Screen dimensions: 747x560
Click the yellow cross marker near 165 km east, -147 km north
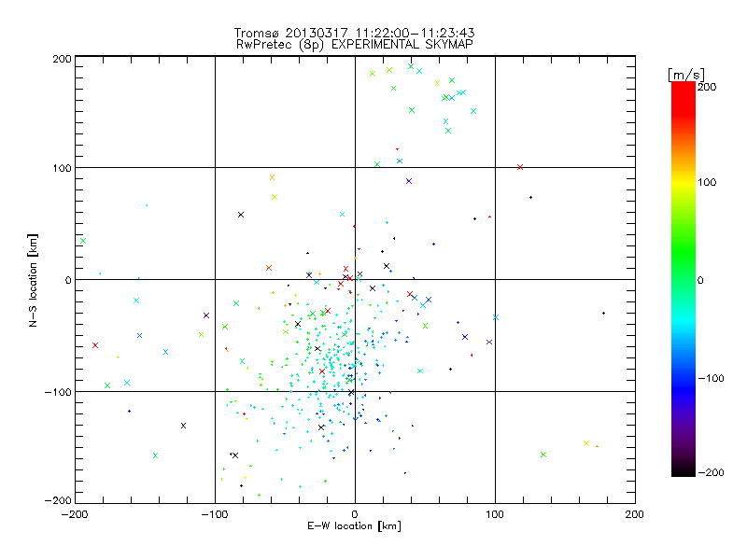point(586,443)
